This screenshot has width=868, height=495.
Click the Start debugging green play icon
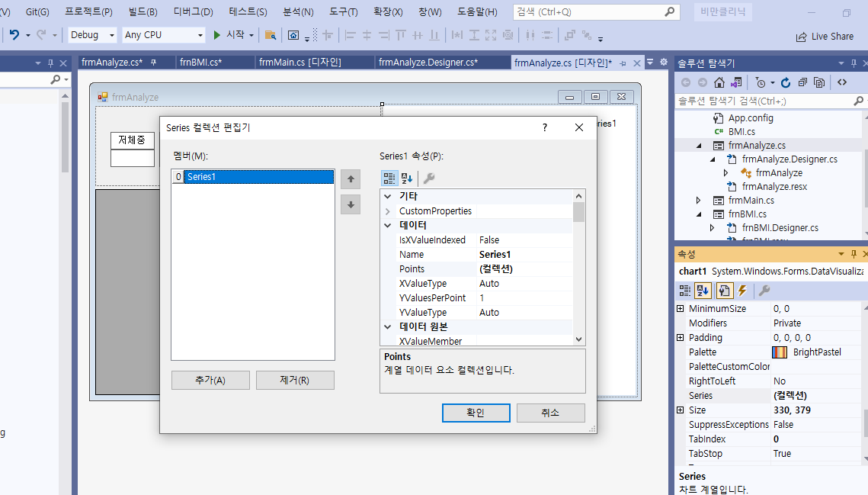click(x=217, y=35)
